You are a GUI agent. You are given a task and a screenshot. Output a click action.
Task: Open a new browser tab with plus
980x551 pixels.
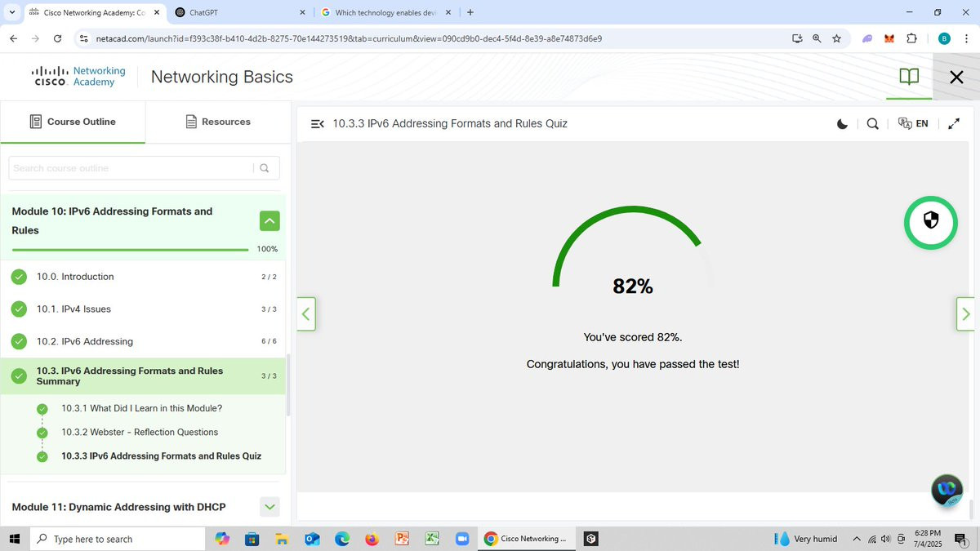click(470, 13)
